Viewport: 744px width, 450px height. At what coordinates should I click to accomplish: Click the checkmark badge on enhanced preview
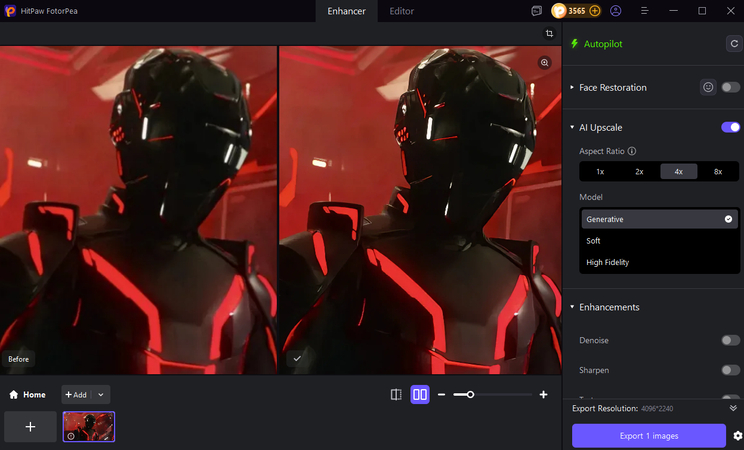pyautogui.click(x=297, y=358)
